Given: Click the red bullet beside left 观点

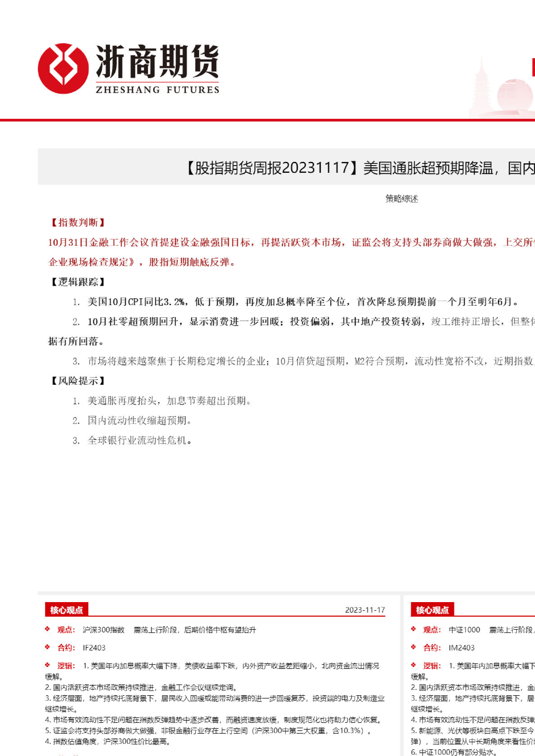Looking at the screenshot, I should click(x=47, y=629).
